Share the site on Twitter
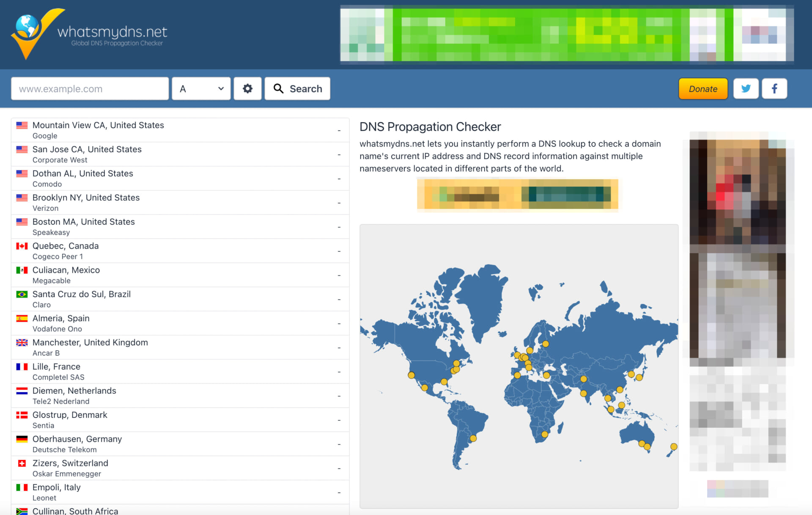This screenshot has width=812, height=515. click(746, 88)
